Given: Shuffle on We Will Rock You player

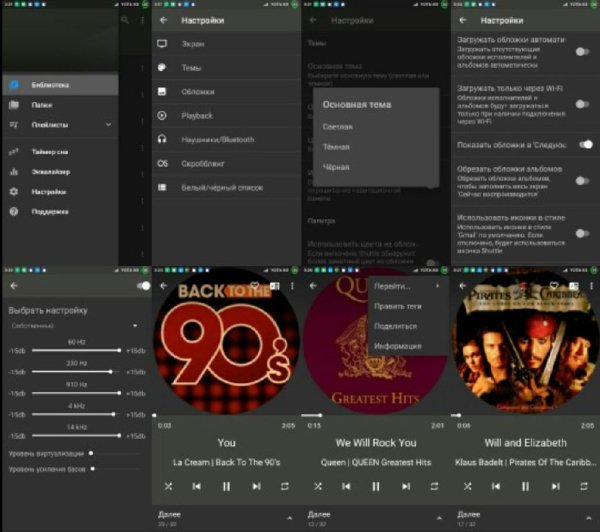Looking at the screenshot, I should click(318, 486).
